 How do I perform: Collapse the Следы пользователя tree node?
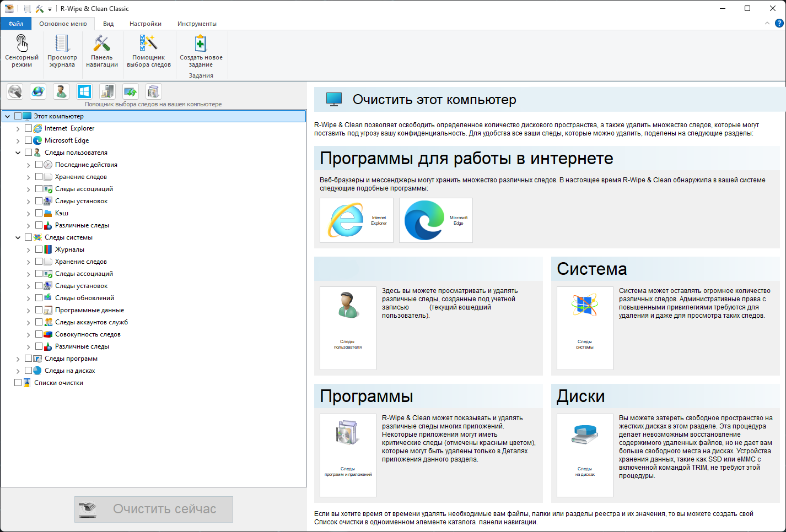point(18,153)
